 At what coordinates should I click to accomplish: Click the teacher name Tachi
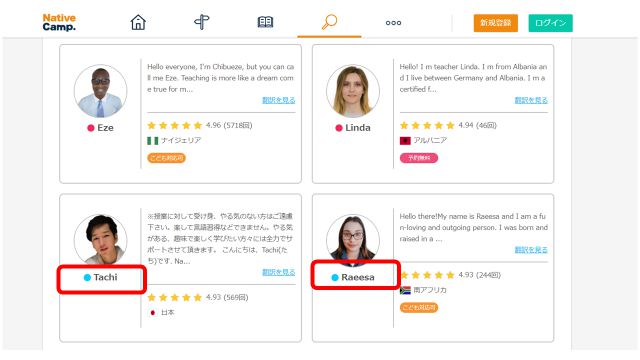click(x=105, y=277)
